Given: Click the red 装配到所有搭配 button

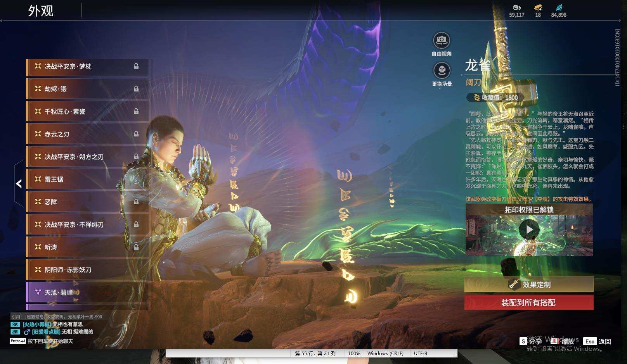Looking at the screenshot, I should point(529,303).
